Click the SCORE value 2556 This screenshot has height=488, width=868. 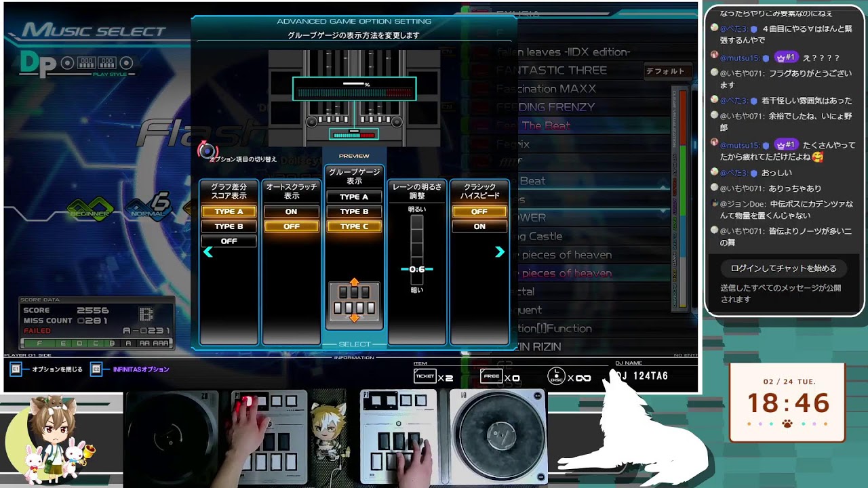coord(93,310)
